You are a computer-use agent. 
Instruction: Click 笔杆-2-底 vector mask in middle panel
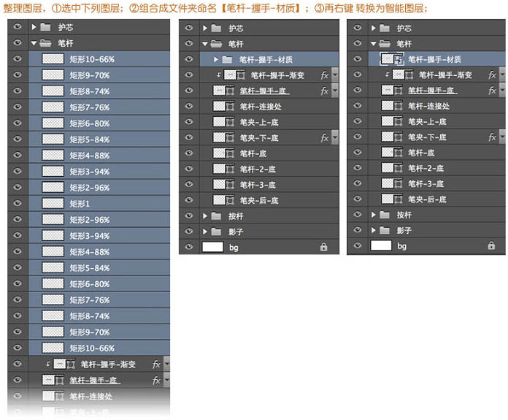coord(230,169)
